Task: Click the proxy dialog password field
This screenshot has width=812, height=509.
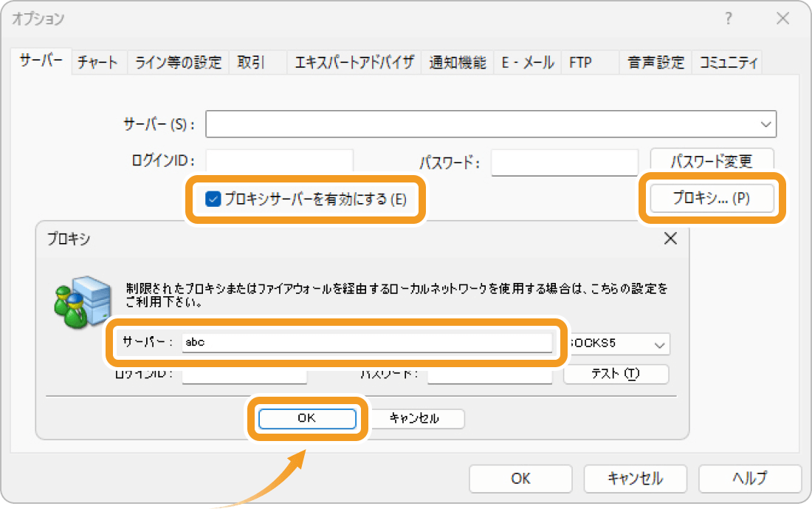Action: (x=490, y=375)
